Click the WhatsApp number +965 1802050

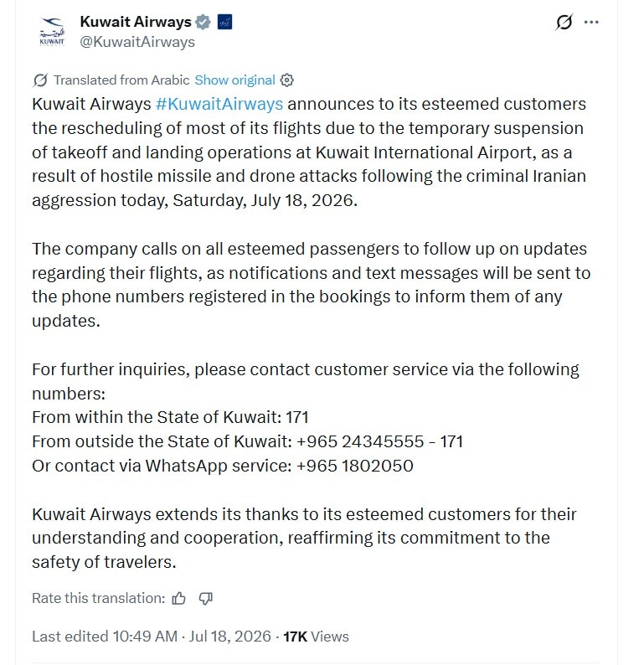tap(355, 467)
